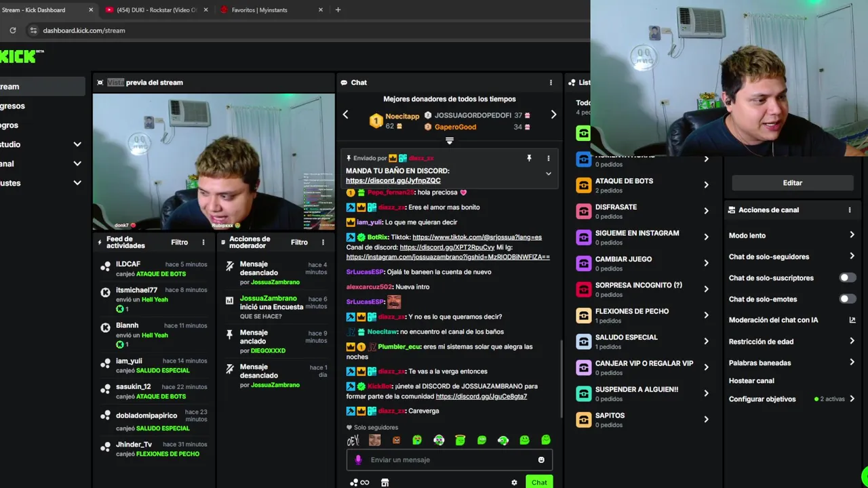Open Restricción de edad submenu arrow
Image resolution: width=868 pixels, height=488 pixels.
click(x=852, y=341)
